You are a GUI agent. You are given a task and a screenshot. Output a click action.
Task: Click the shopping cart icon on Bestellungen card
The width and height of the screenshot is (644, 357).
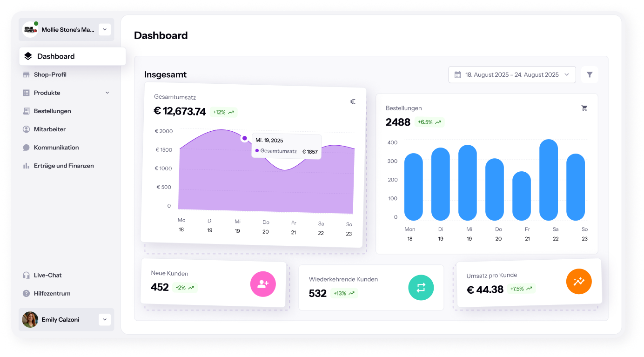click(x=584, y=108)
